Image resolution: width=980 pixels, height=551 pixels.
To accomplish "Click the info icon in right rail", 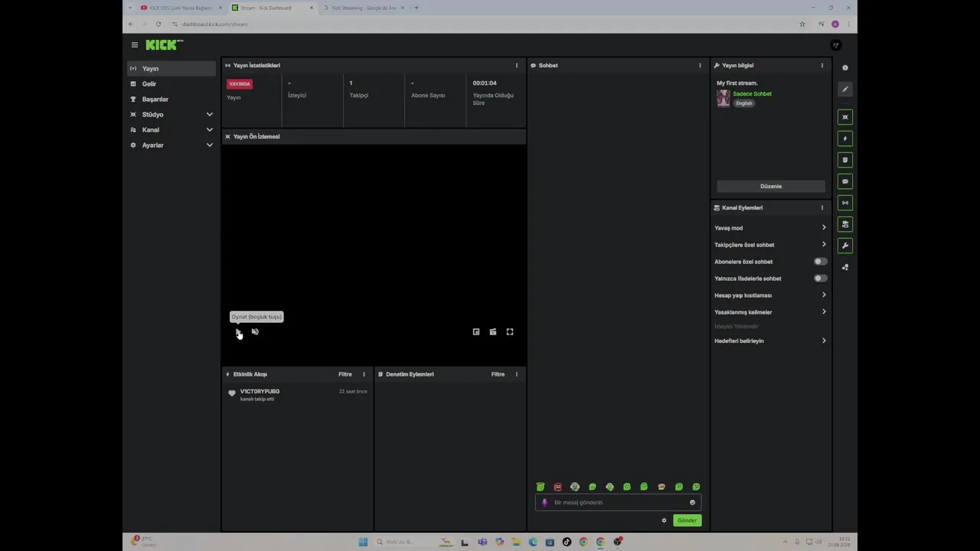I will coord(845,68).
